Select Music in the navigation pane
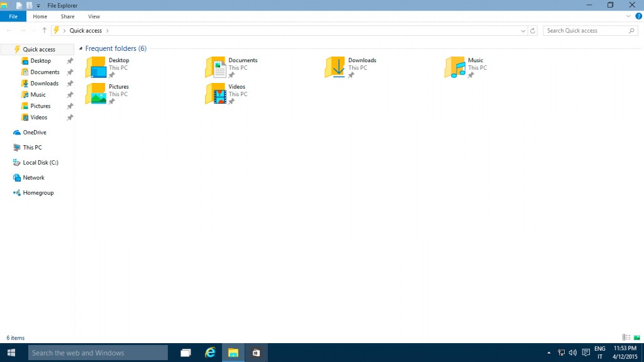Image resolution: width=644 pixels, height=362 pixels. coord(38,94)
